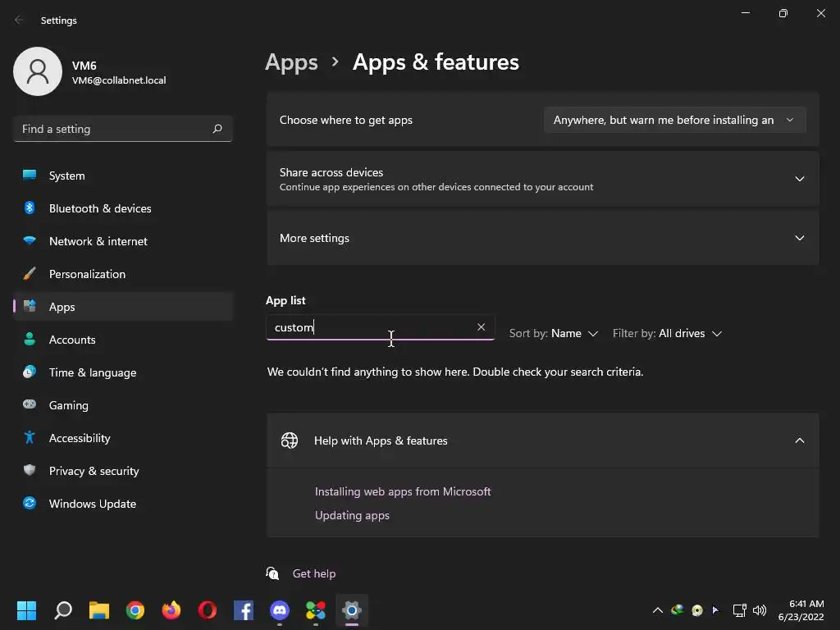Screen dimensions: 840x630
Task: Collapse Help with Apps & features
Action: (x=799, y=441)
